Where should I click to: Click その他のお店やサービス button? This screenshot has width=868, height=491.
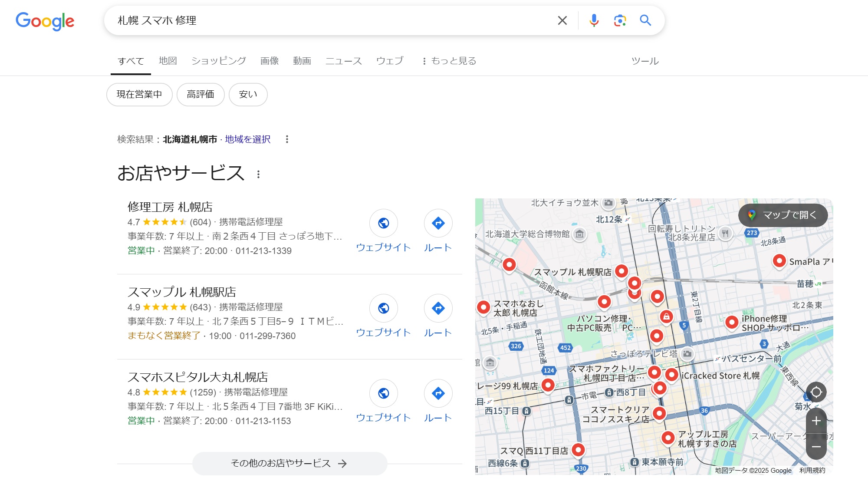289,463
